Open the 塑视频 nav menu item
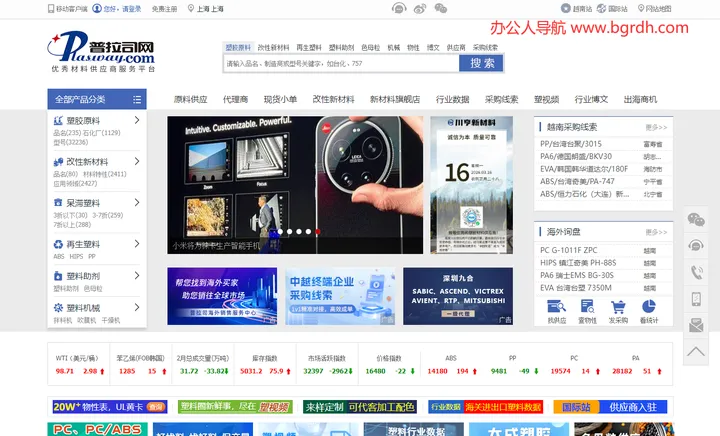The height and width of the screenshot is (436, 720). click(546, 100)
